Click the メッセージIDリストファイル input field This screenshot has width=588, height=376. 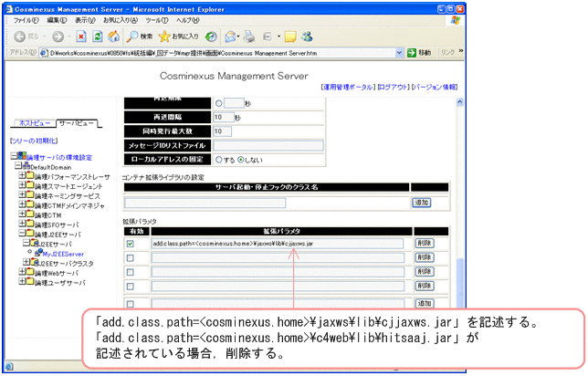(268, 145)
